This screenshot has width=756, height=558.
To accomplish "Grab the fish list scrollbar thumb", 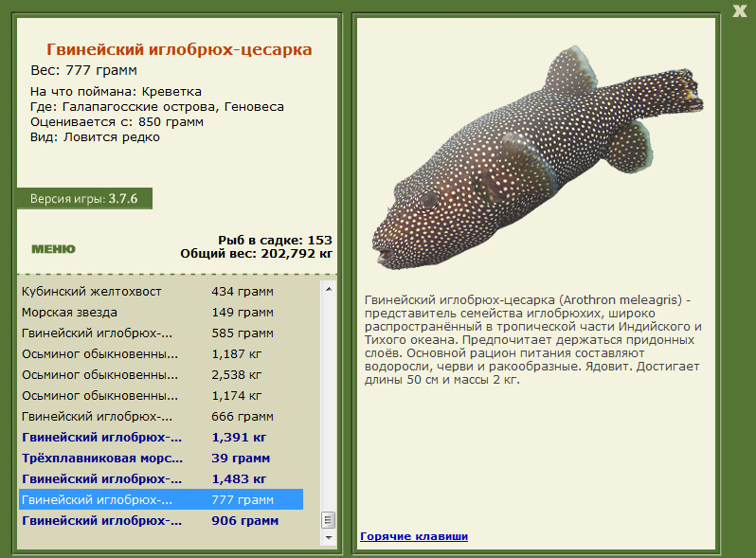I will coord(329,520).
